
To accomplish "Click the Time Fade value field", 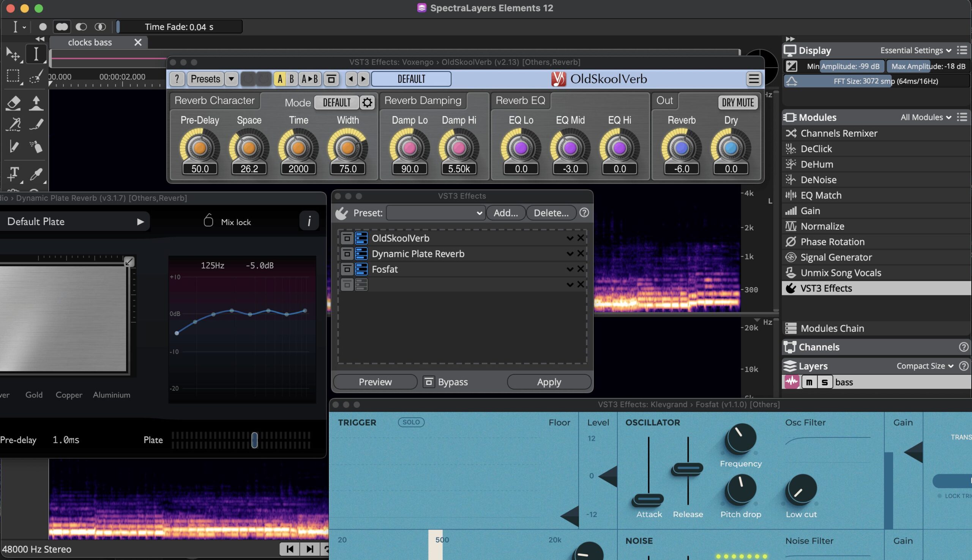I will 179,27.
